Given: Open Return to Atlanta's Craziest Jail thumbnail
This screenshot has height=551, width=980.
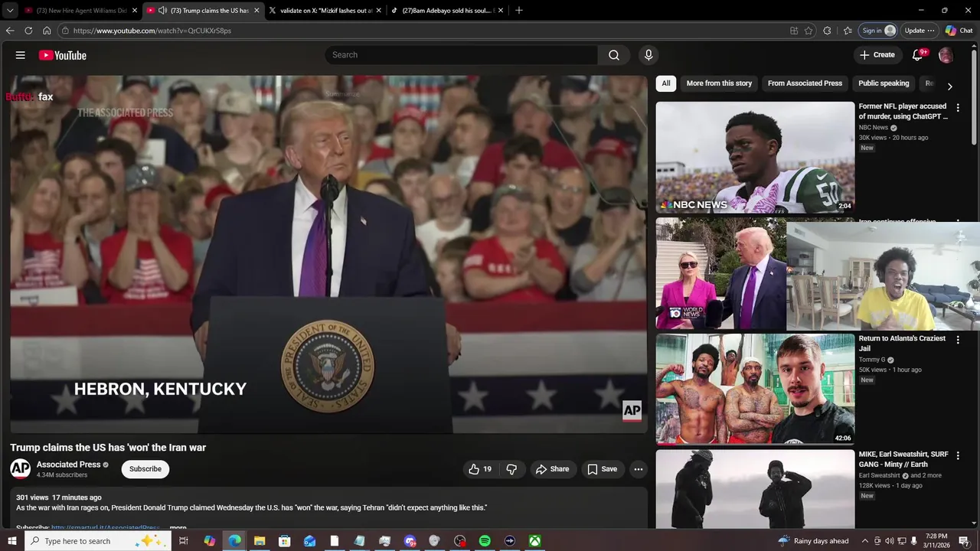Looking at the screenshot, I should tap(755, 389).
